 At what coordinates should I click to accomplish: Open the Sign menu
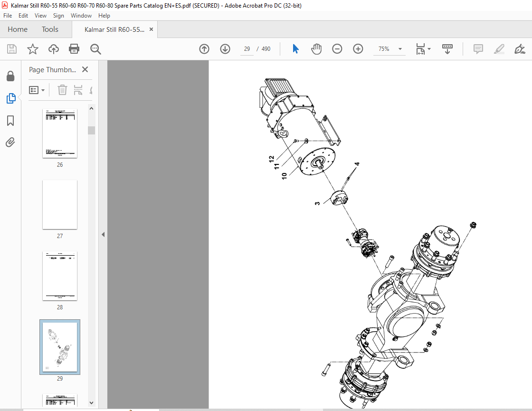58,16
